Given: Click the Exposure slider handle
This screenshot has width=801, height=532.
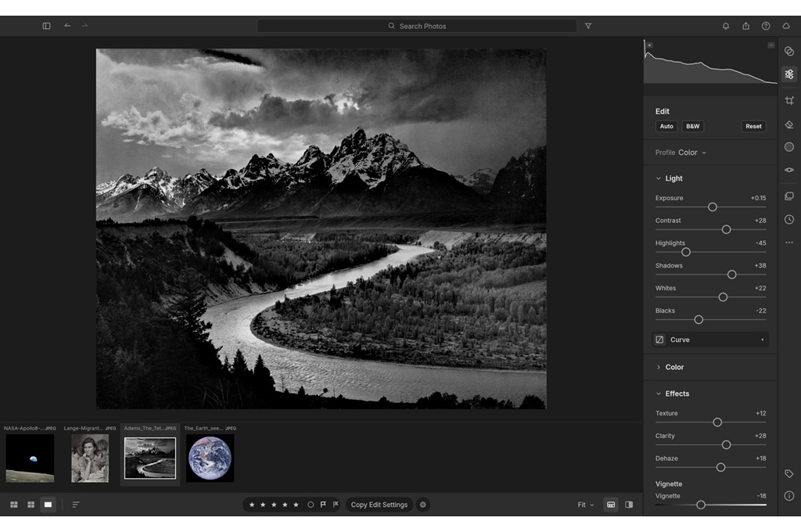Looking at the screenshot, I should 712,207.
